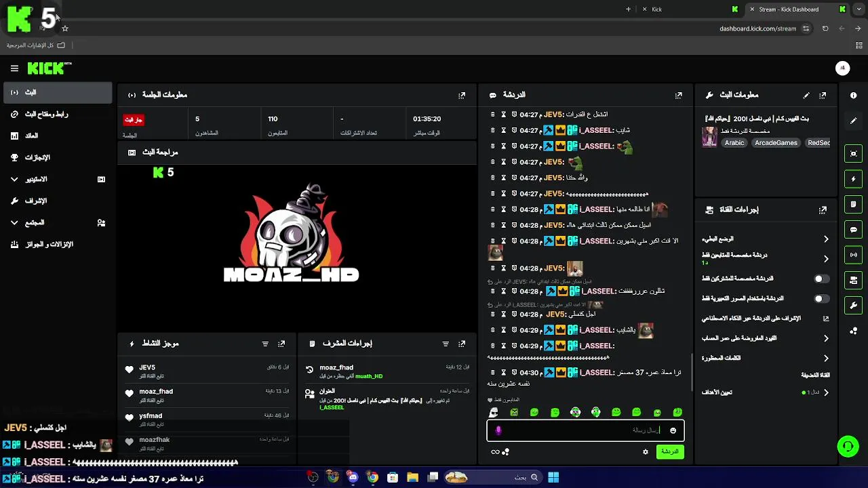Select the Stream item in sidebar
The image size is (868, 488).
58,93
